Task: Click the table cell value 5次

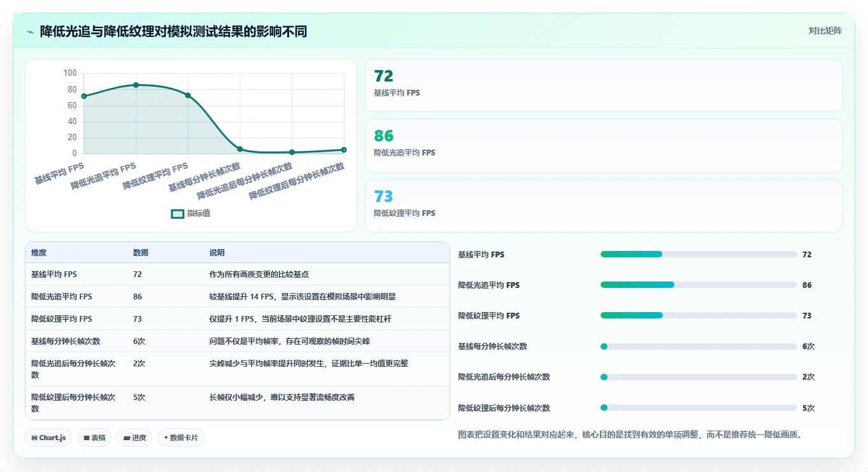Action: point(139,397)
